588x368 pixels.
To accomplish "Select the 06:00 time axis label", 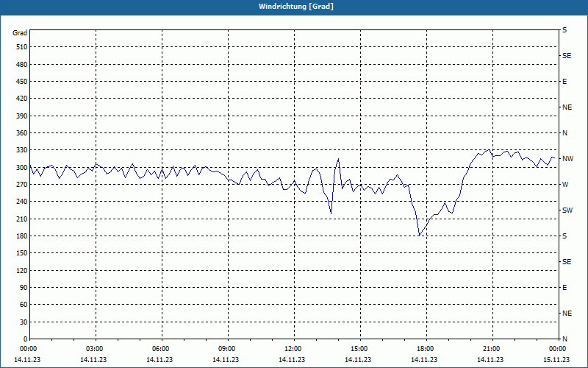I will coord(162,349).
